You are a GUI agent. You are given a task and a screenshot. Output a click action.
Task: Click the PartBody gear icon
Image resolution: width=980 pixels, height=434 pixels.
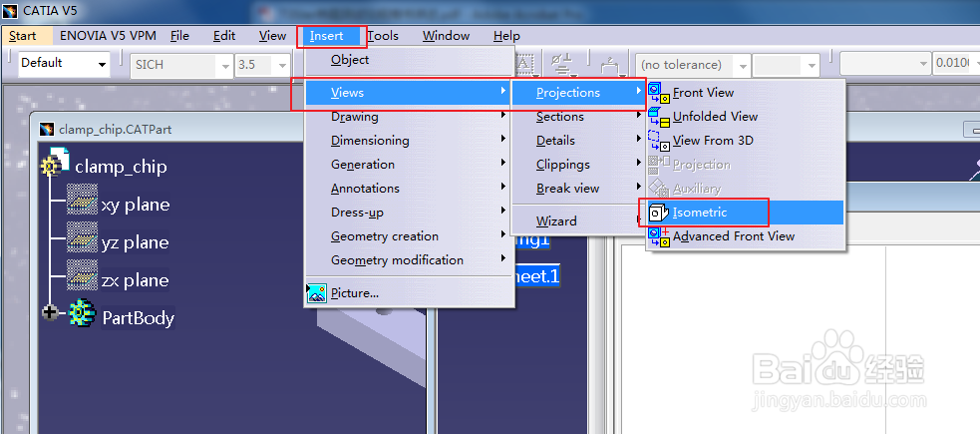tap(81, 313)
